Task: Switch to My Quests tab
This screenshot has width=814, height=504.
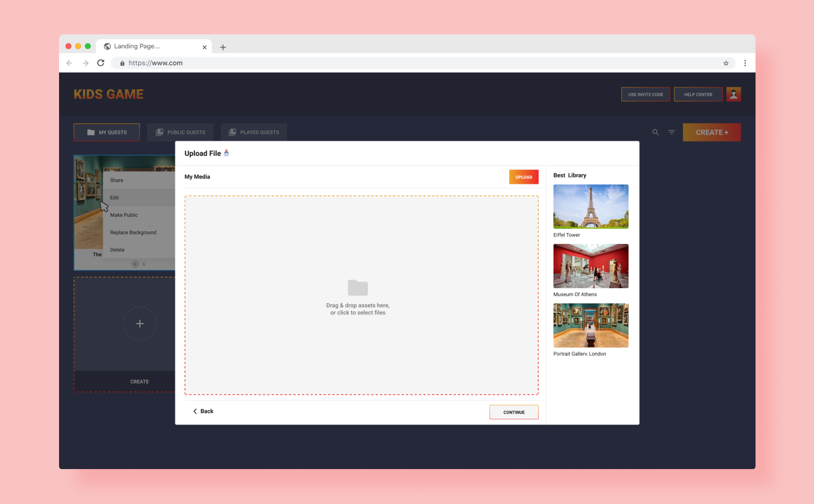Action: click(107, 132)
